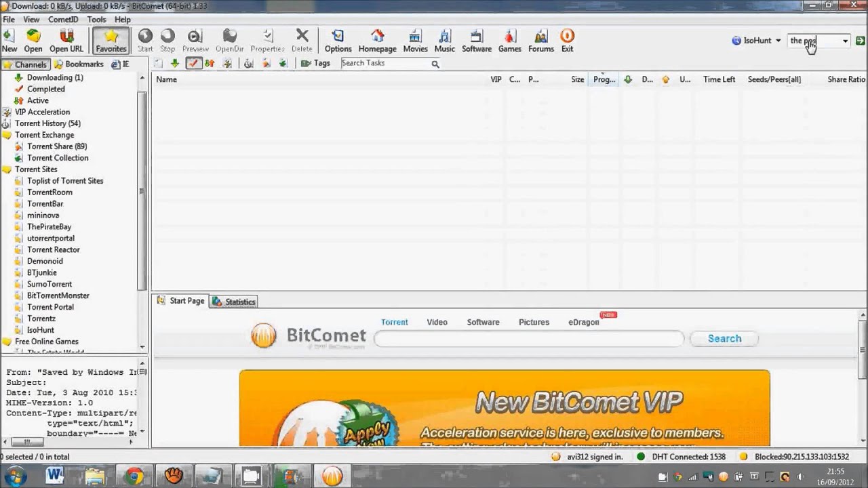Open ThePirateBay site entry

pos(49,226)
